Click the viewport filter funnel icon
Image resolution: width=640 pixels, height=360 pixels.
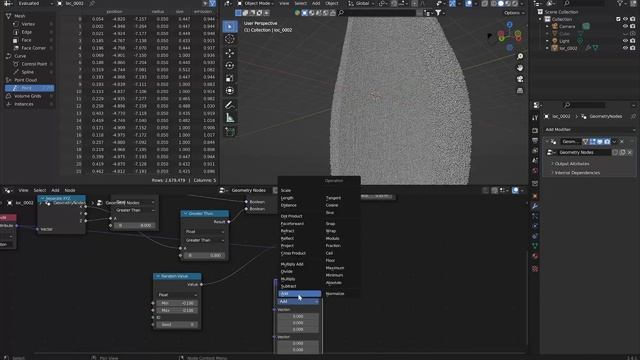pos(438,13)
